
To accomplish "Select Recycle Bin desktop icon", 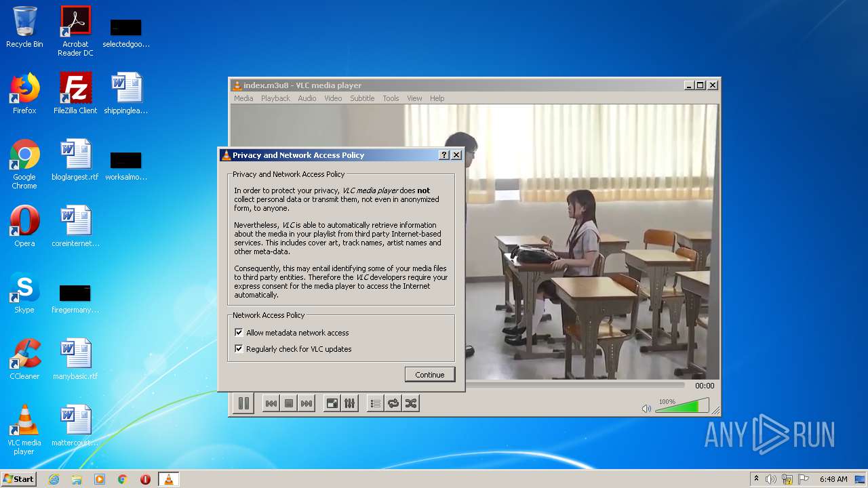I will tap(24, 27).
